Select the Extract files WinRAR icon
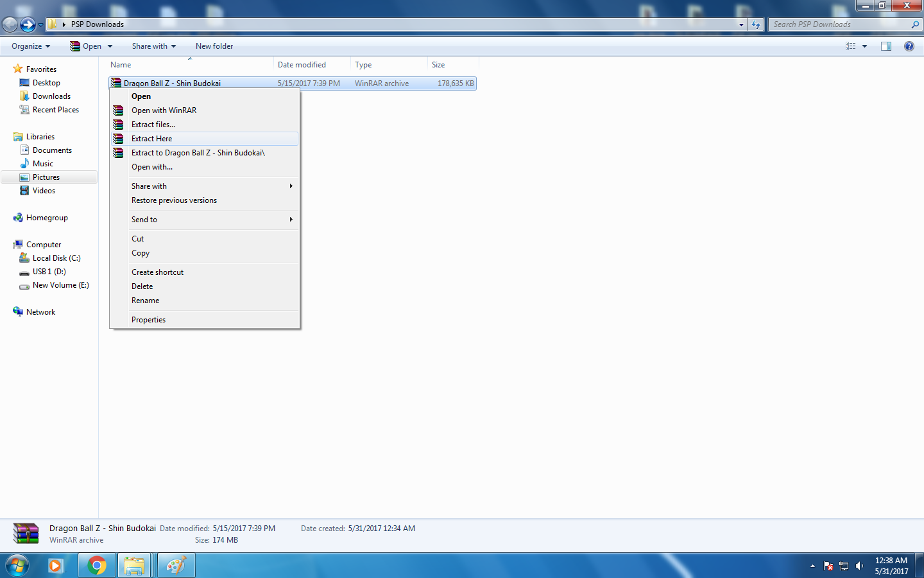Screen dimensions: 924x578 click(119, 124)
